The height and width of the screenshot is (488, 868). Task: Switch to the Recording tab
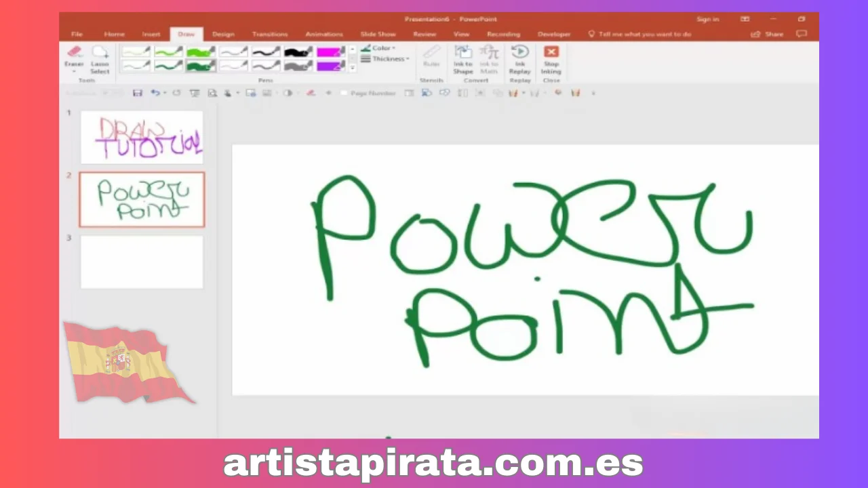[503, 34]
